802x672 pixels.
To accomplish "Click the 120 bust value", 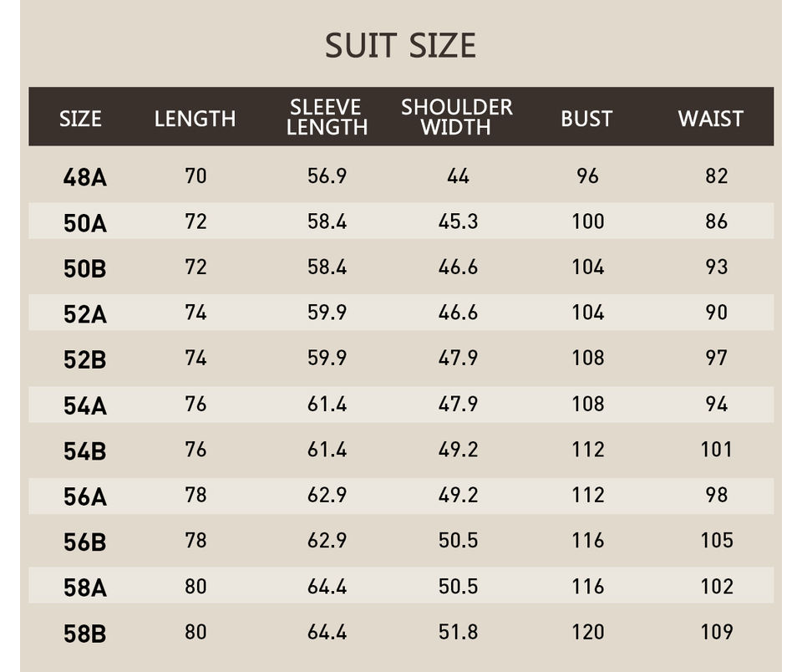I will tap(588, 632).
